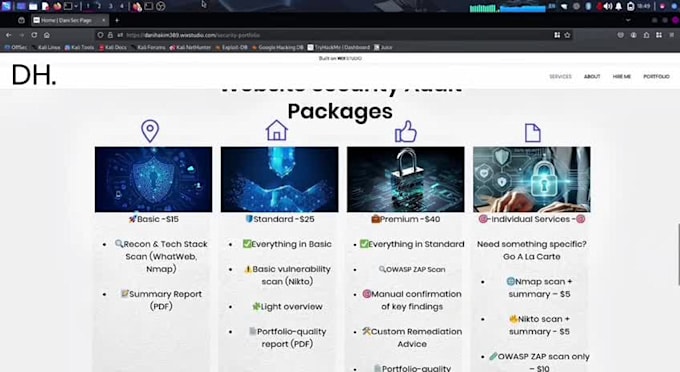680x372 pixels.
Task: Click the Premium - $40 heading
Action: point(406,219)
